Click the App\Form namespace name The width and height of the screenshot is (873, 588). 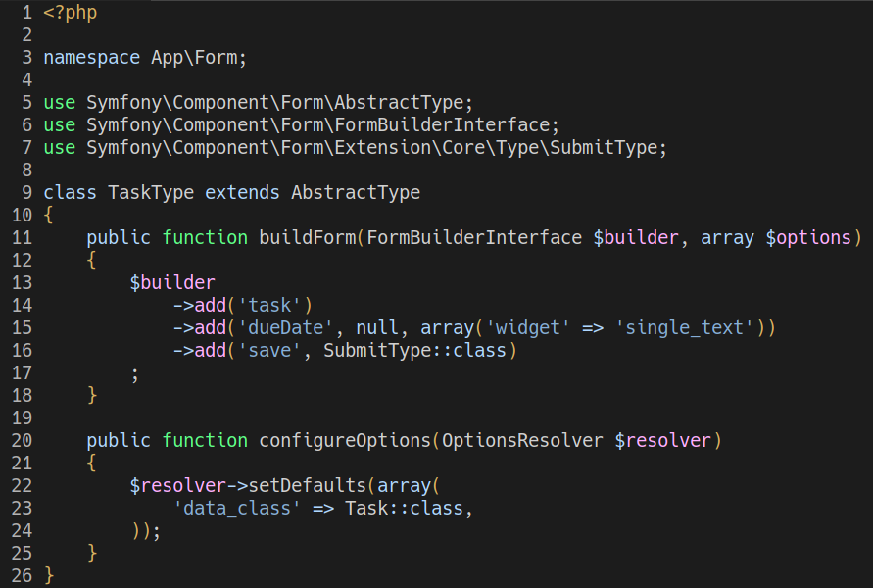click(196, 57)
